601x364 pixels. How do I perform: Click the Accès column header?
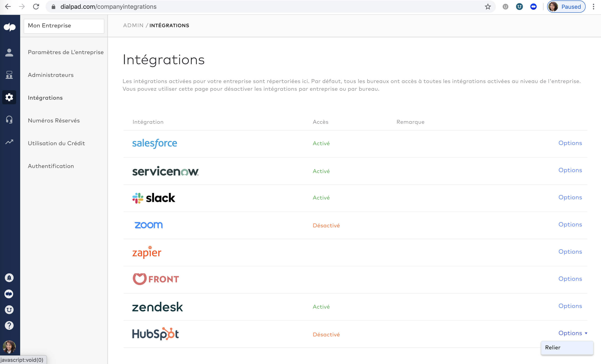coord(320,122)
